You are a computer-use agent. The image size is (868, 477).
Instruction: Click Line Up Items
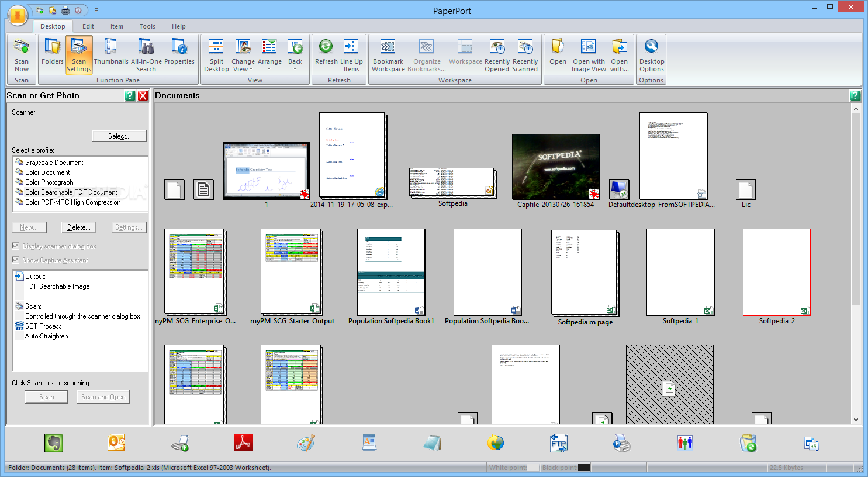click(351, 55)
